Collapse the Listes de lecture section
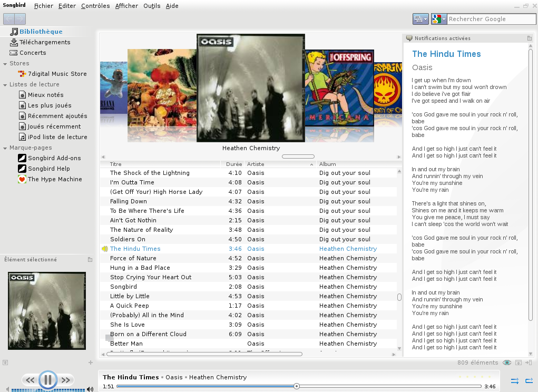Image resolution: width=538 pixels, height=392 pixels. [5, 84]
